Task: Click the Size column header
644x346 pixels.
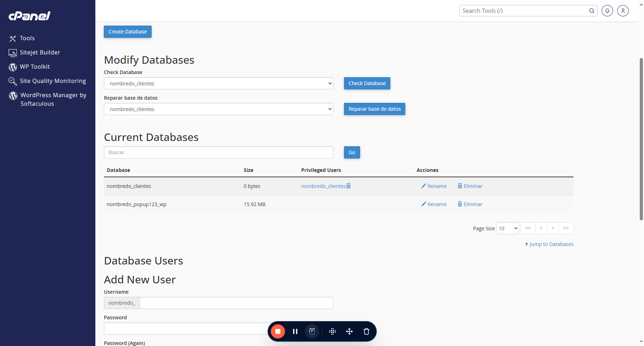Action: pos(248,170)
